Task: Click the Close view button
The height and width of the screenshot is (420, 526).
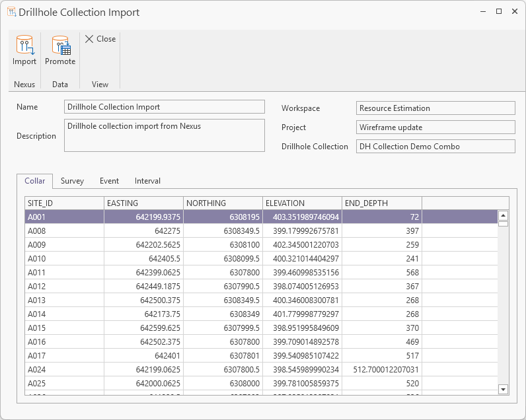Action: [x=100, y=39]
